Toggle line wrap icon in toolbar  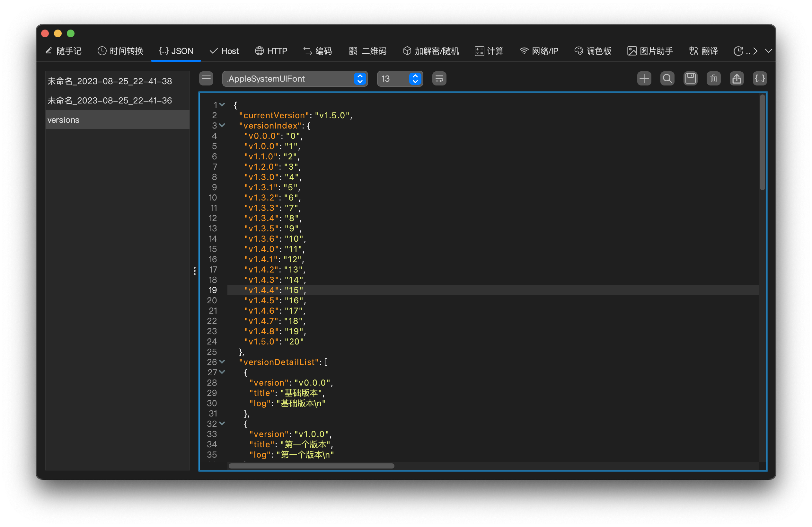pyautogui.click(x=439, y=79)
